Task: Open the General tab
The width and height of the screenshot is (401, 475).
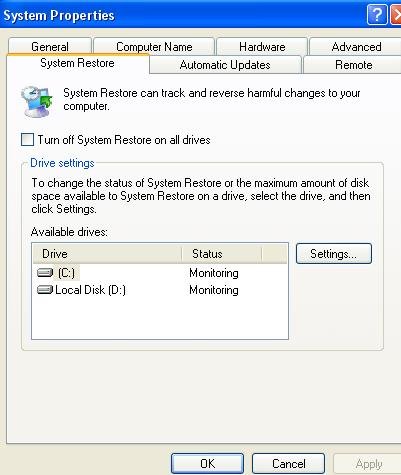Action: pos(50,46)
